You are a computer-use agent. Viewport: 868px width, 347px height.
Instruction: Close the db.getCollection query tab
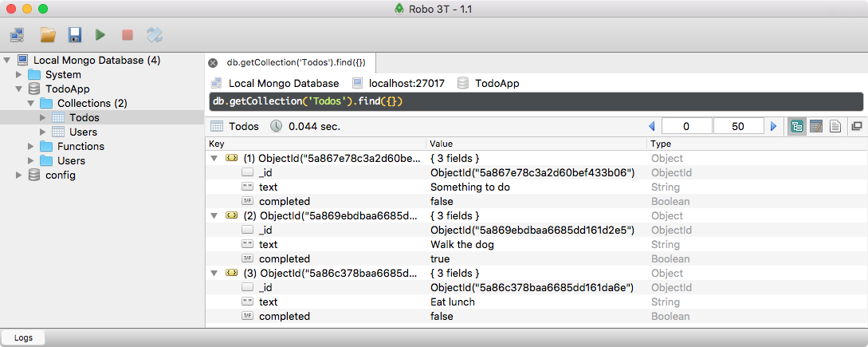pyautogui.click(x=213, y=62)
